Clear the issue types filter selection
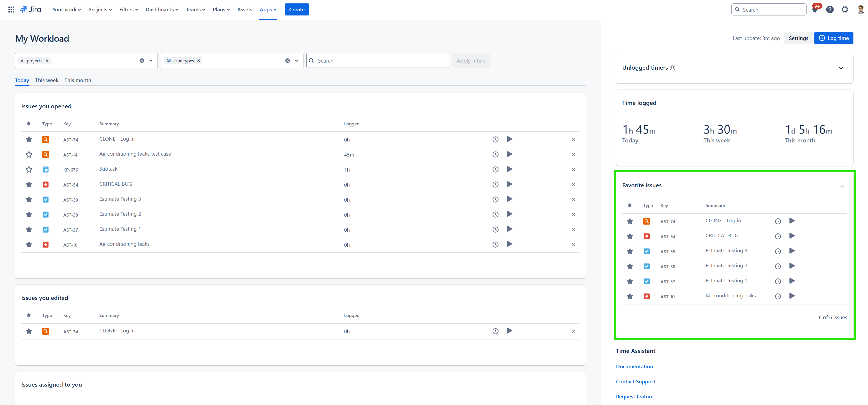 [x=288, y=61]
